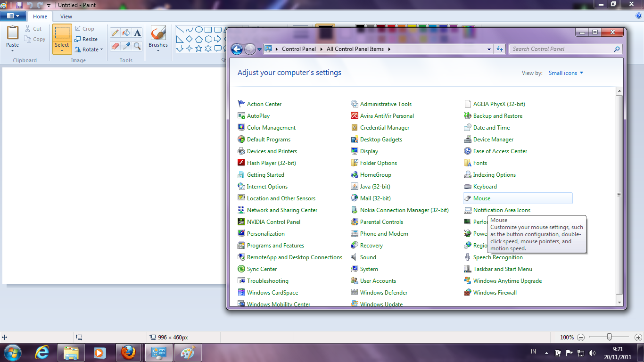The height and width of the screenshot is (362, 644).
Task: Open Internet Explorer from the taskbar
Action: click(x=42, y=352)
